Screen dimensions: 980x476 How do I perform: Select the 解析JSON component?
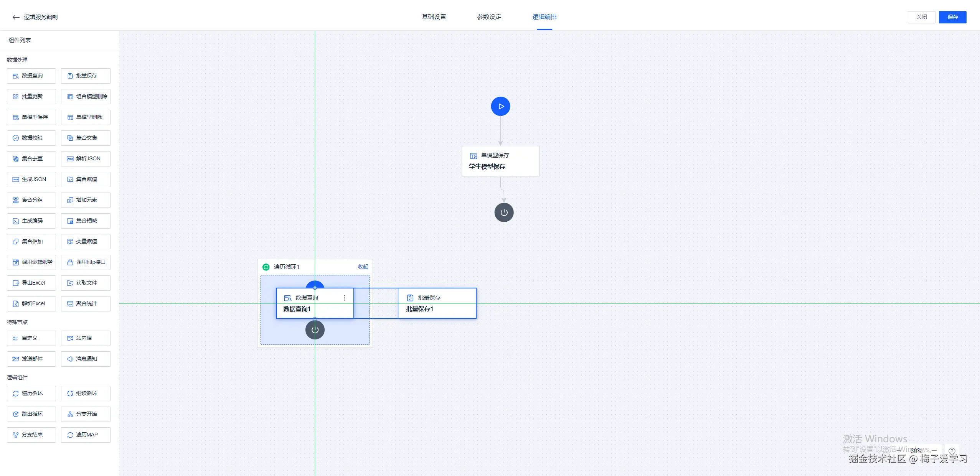click(x=86, y=159)
